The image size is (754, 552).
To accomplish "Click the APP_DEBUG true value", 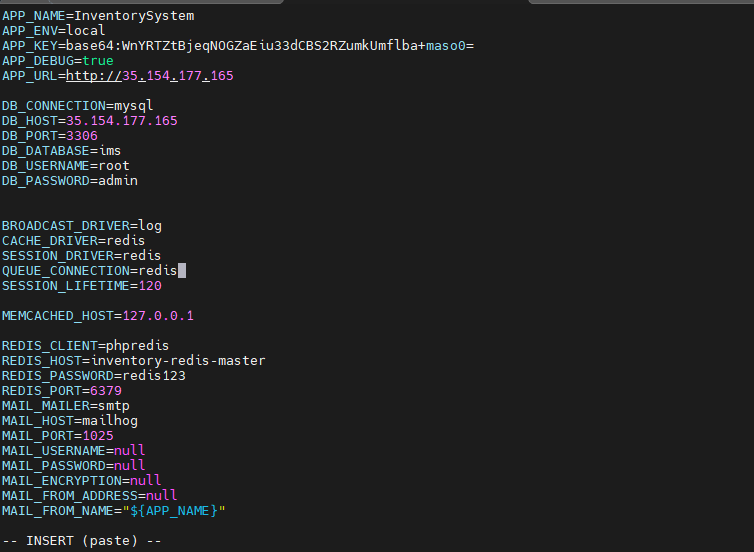I will 98,61.
